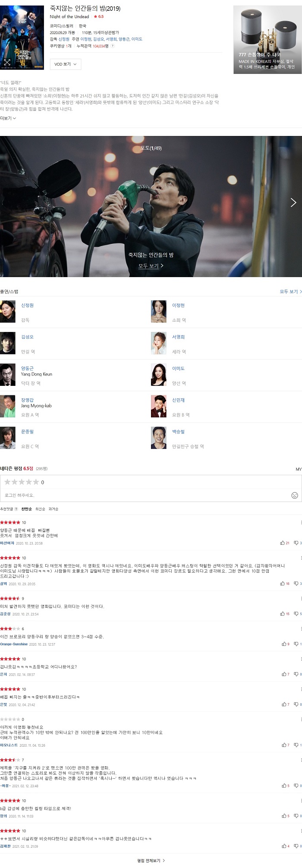This screenshot has width=302, height=868.
Task: Set the star rating in the review box
Action: pyautogui.click(x=22, y=482)
